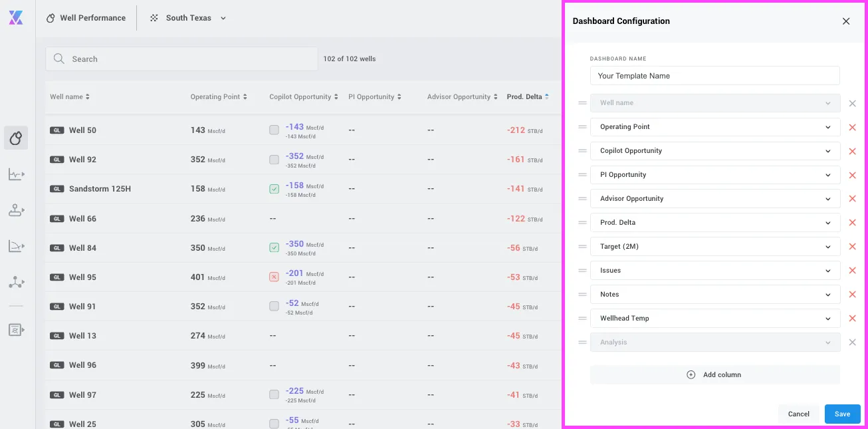The height and width of the screenshot is (429, 868).
Task: Open the Operating Point column dropdown
Action: (x=715, y=127)
